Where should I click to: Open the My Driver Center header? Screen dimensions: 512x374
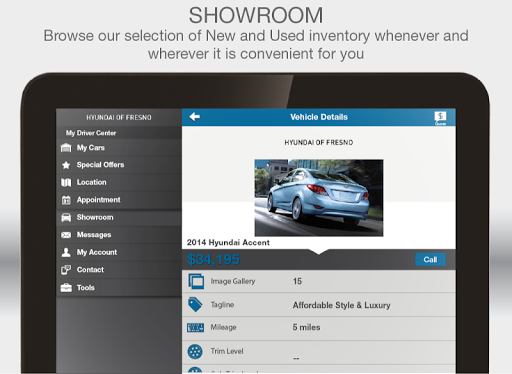(91, 133)
